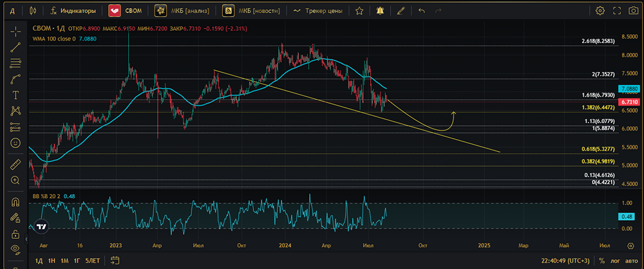Click the time and timezone 22:40:49 (UTC+3)
Image resolution: width=644 pixels, height=269 pixels.
565,261
